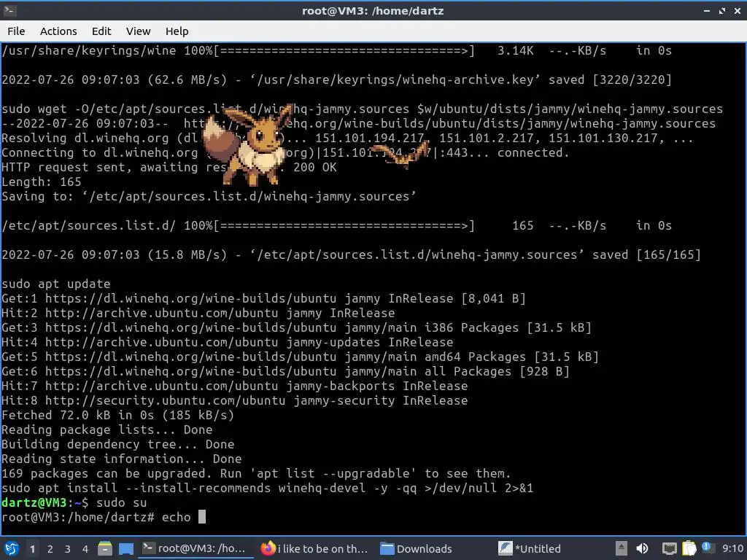Click '169 packages can be upgraded' line

point(256,473)
